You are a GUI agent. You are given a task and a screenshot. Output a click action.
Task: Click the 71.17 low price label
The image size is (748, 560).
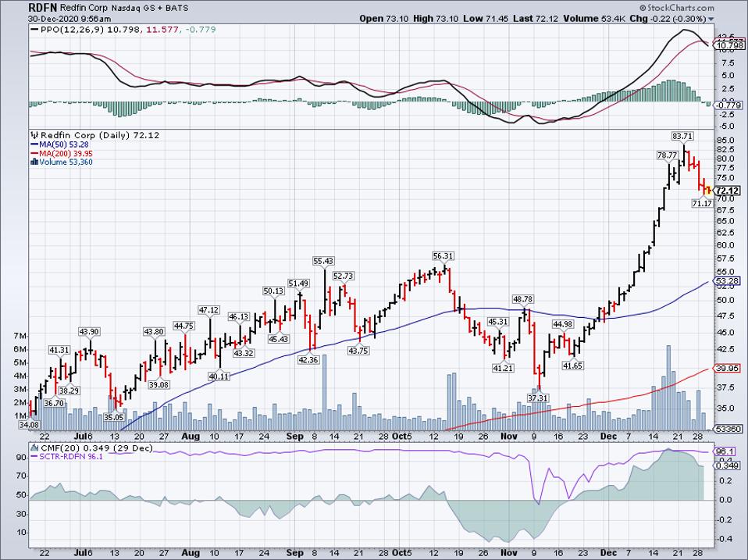coord(702,203)
